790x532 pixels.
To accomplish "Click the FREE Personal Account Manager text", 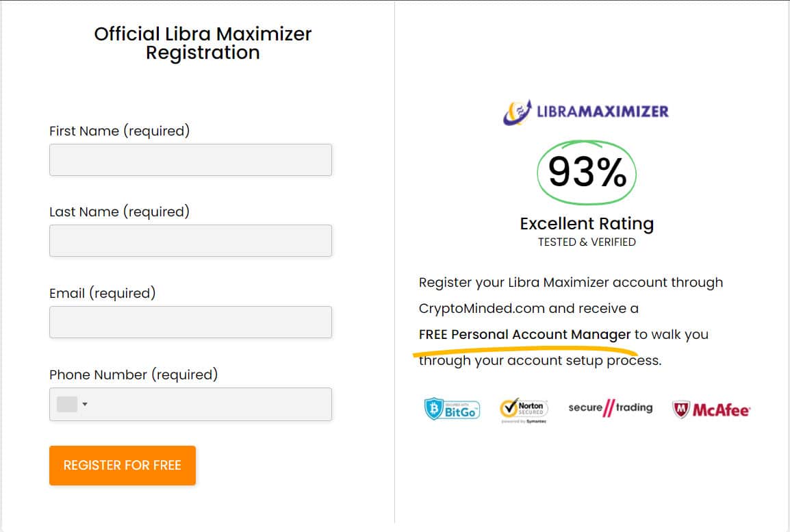I will click(524, 335).
